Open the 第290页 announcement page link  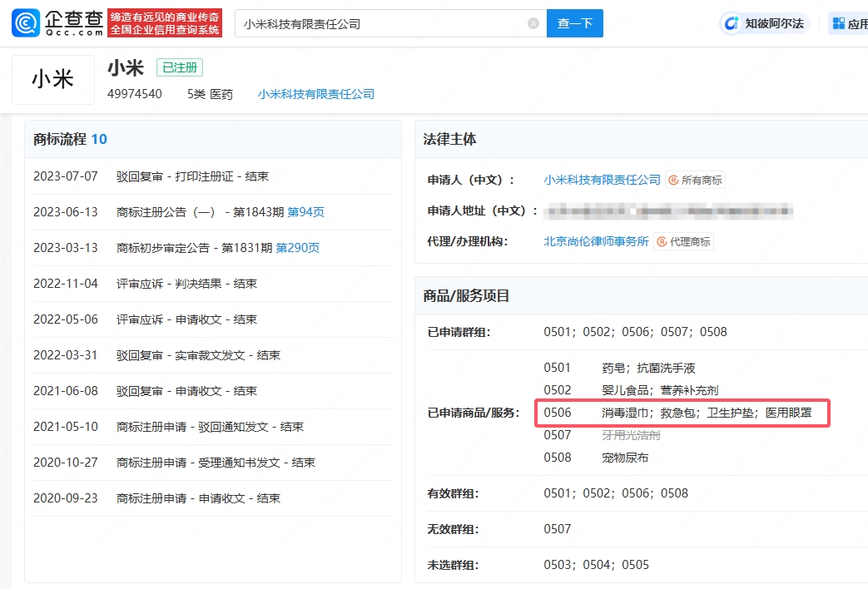(x=297, y=248)
